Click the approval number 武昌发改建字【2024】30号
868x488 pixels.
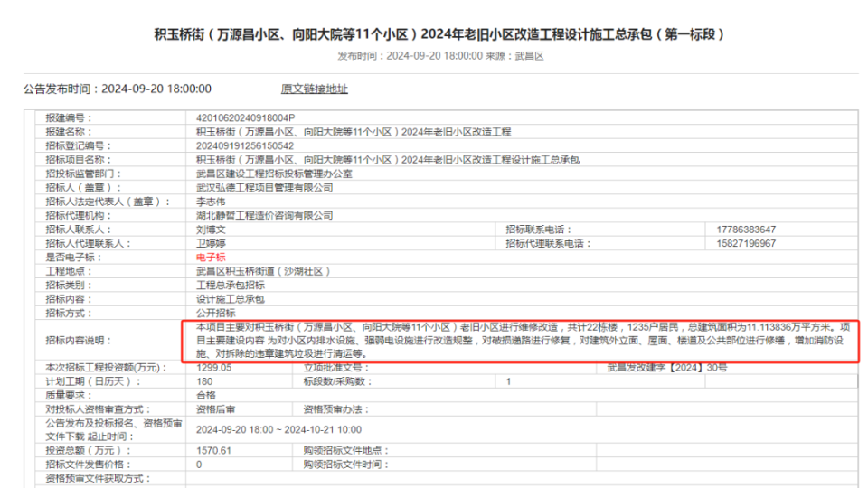666,368
